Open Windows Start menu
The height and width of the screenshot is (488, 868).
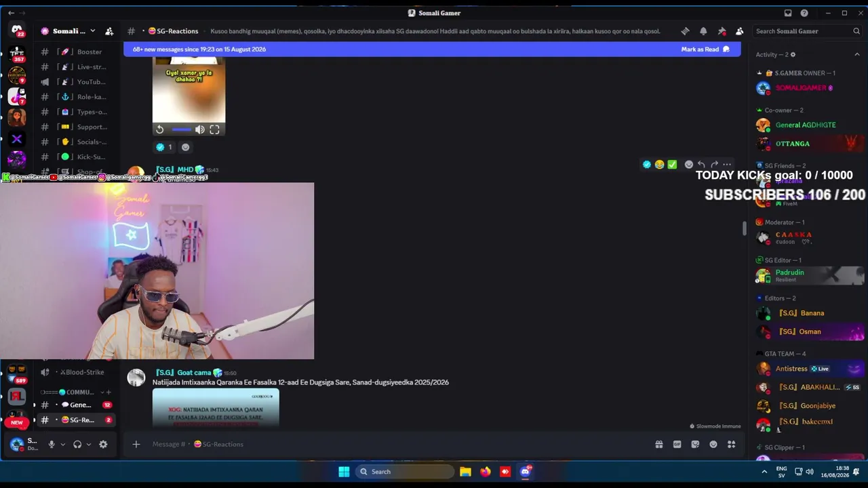click(x=344, y=472)
